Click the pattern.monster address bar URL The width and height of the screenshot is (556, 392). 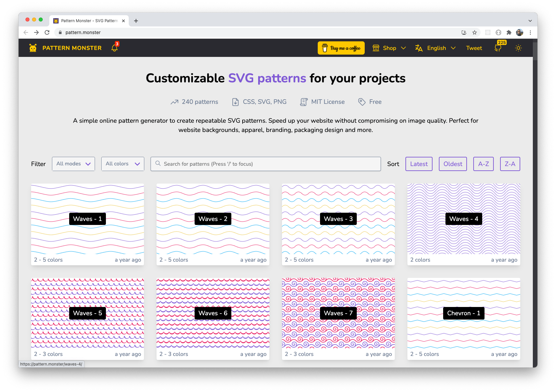[x=83, y=32]
